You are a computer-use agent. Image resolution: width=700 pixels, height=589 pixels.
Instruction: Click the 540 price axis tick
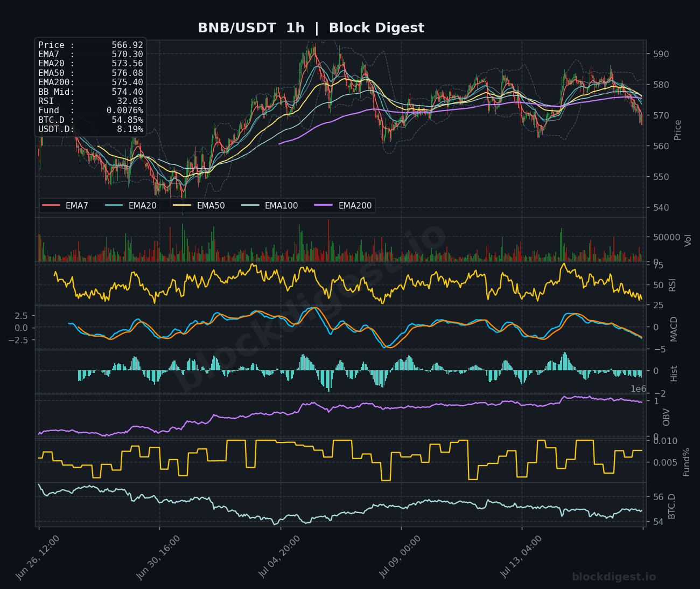coord(660,207)
